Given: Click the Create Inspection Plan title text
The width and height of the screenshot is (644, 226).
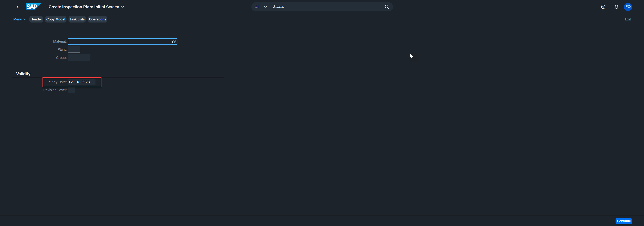Looking at the screenshot, I should pyautogui.click(x=84, y=7).
